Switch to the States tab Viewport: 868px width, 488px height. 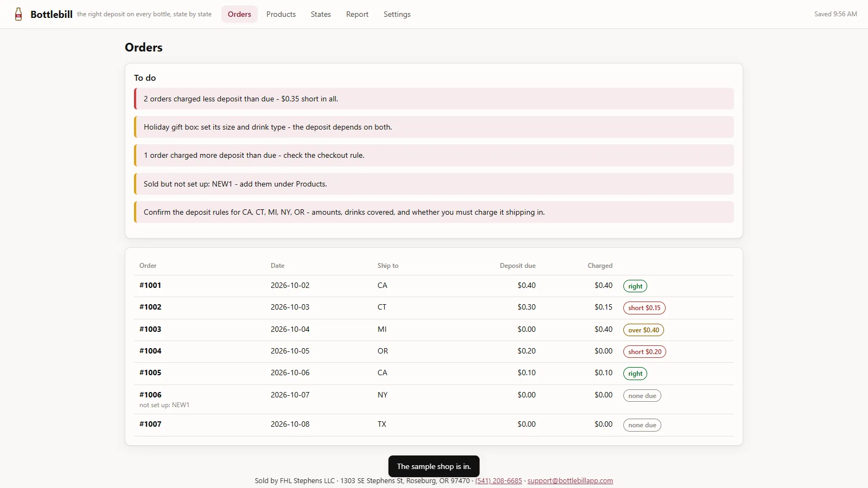(x=321, y=14)
